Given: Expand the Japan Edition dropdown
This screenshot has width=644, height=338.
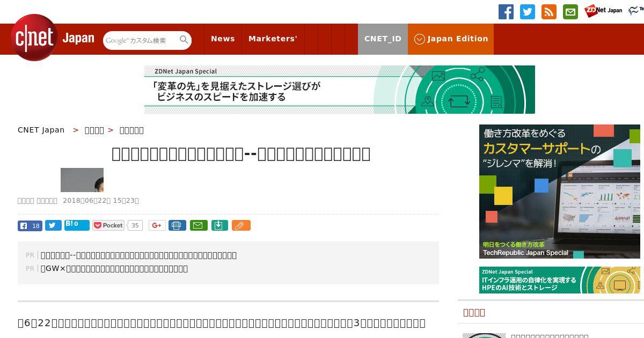Looking at the screenshot, I should pos(451,39).
